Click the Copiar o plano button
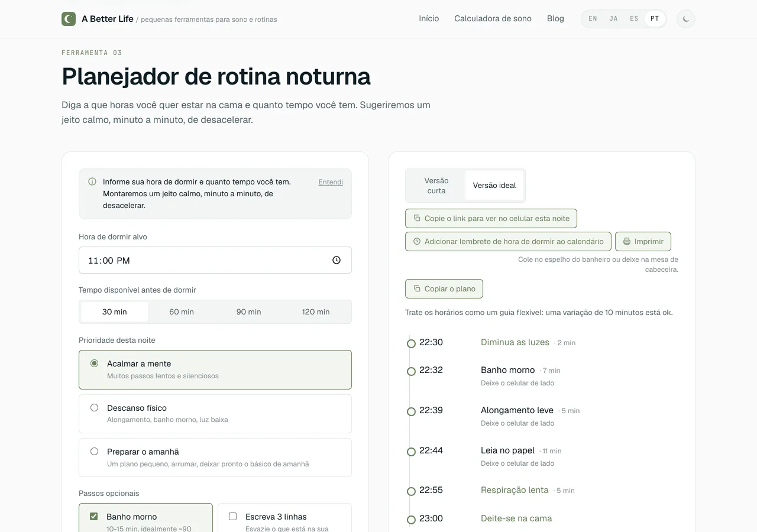This screenshot has height=532, width=757. 444,288
